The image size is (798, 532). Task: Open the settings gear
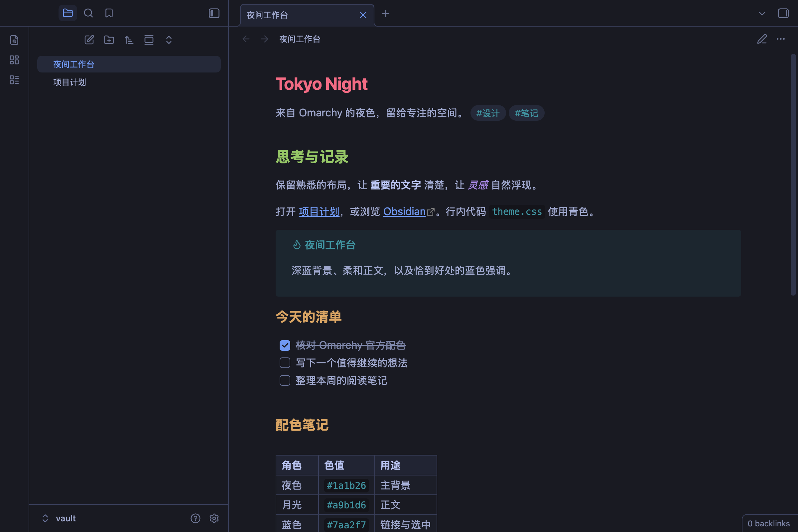(x=214, y=518)
